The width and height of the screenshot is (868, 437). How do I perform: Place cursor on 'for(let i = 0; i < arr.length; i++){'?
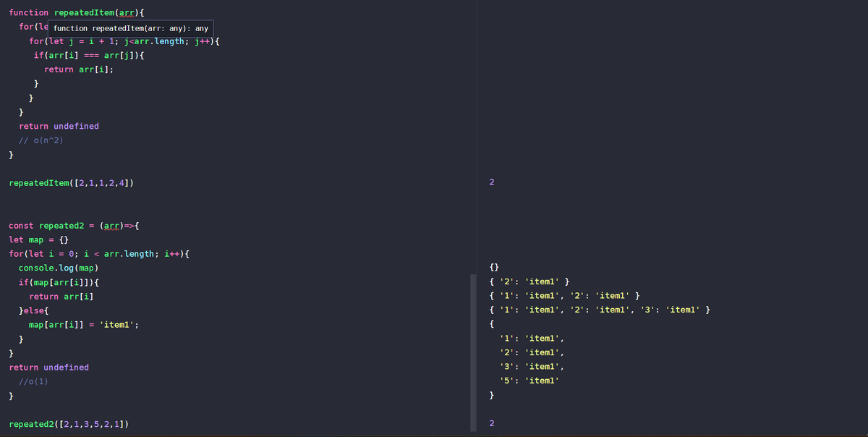99,254
